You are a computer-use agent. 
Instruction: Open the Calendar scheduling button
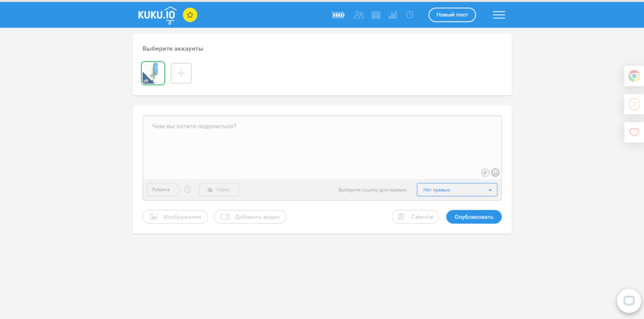coord(415,217)
